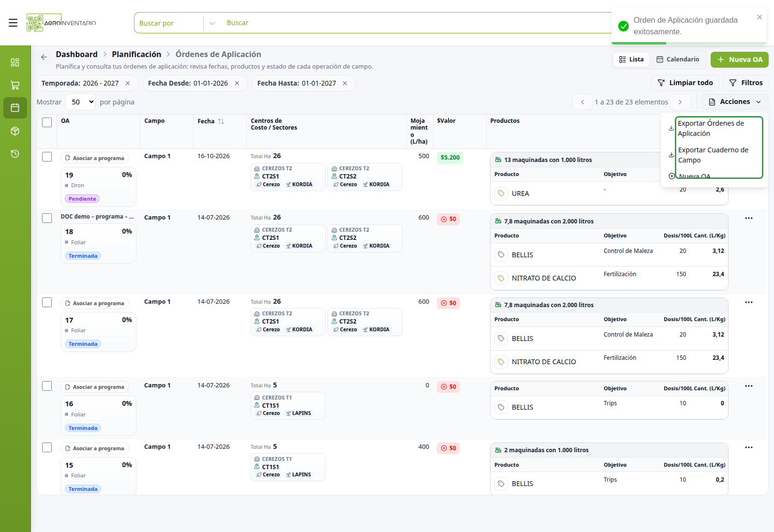This screenshot has height=532, width=774.
Task: Open row options for OA 16
Action: click(749, 386)
